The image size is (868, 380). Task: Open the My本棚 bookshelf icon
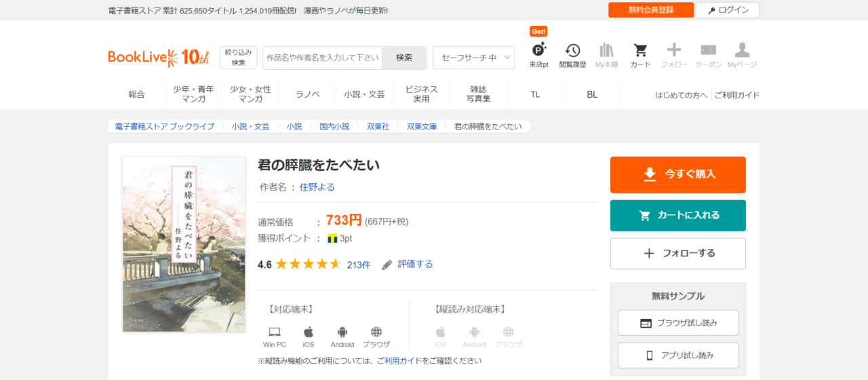[x=606, y=51]
